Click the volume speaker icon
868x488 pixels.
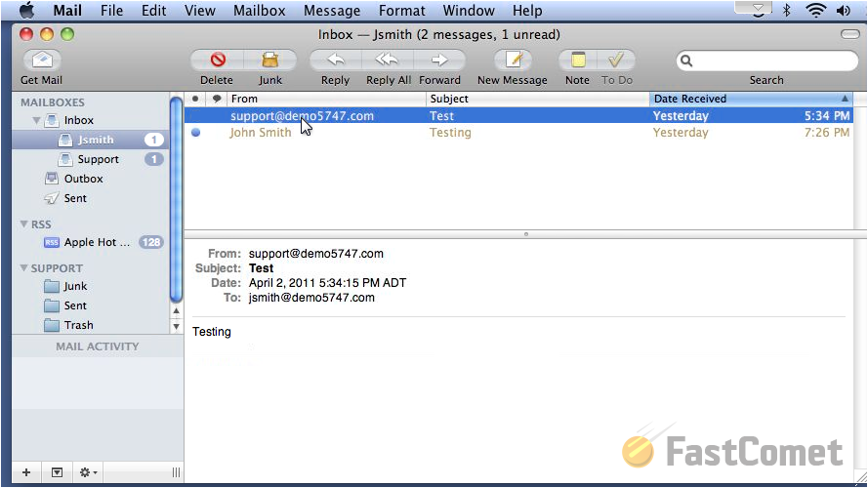(843, 10)
